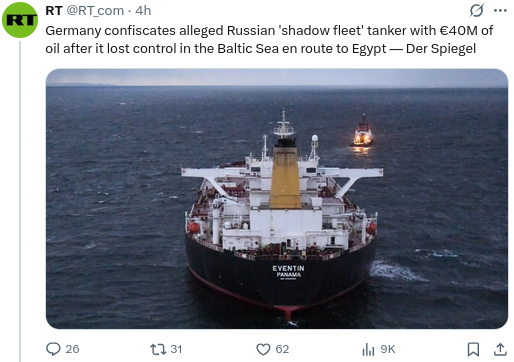Bookmark this post
The image size is (514, 362).
(x=473, y=349)
